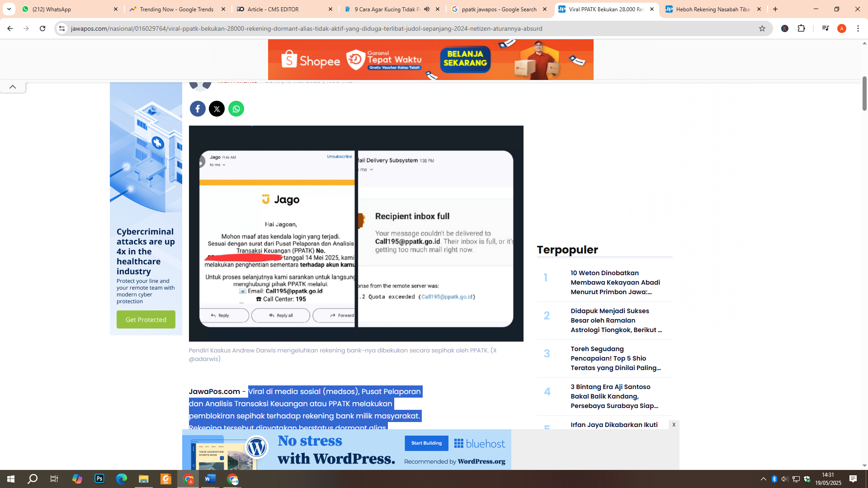Share article on Facebook icon

tap(198, 109)
